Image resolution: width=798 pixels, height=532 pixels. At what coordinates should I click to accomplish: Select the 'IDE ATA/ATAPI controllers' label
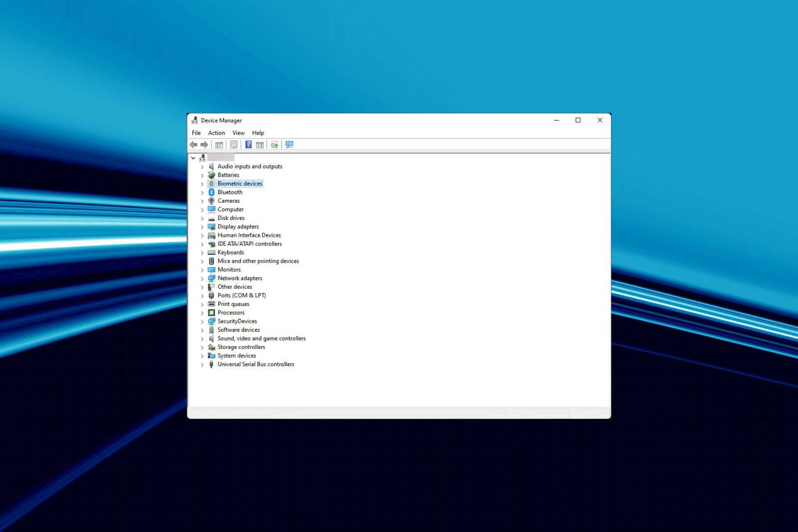pyautogui.click(x=249, y=244)
